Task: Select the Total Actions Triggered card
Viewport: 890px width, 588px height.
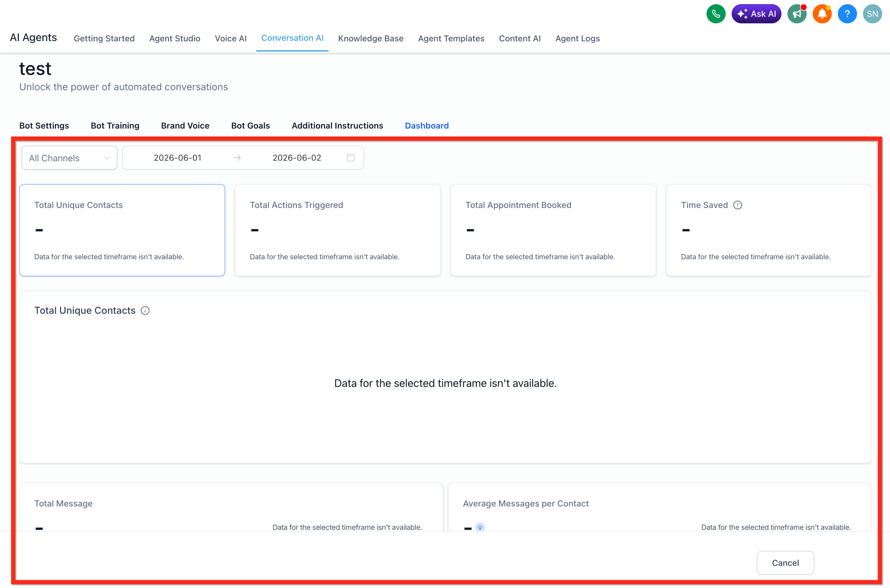Action: 338,230
